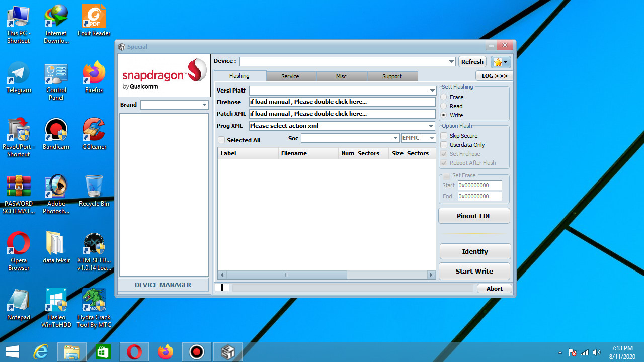This screenshot has height=362, width=644.
Task: Open File Explorer from taskbar
Action: click(x=72, y=352)
